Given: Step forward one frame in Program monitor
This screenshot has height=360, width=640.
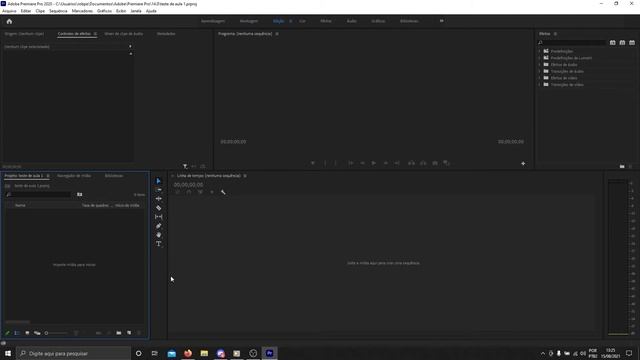Looking at the screenshot, I should [x=385, y=163].
